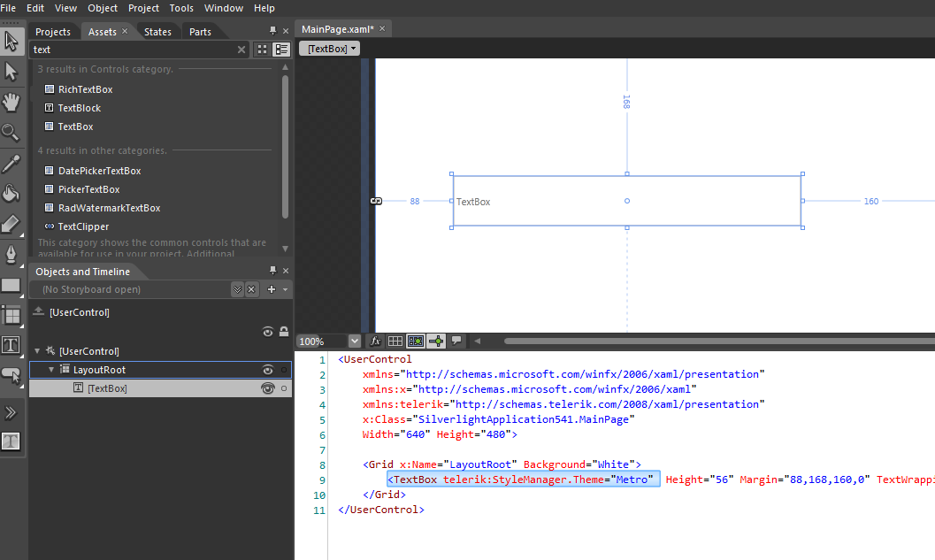Toggle visibility of LayoutRoot element
Viewport: 935px width, 560px height.
(x=267, y=370)
